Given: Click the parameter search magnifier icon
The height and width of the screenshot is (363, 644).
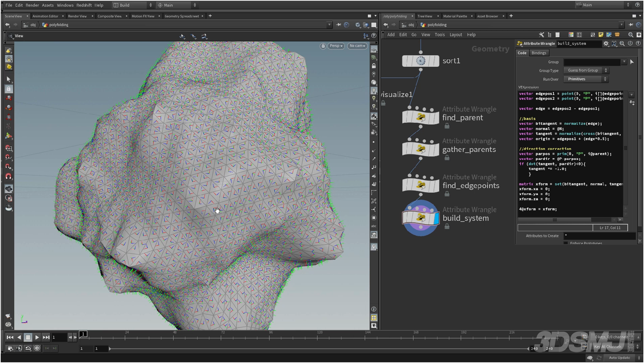Looking at the screenshot, I should point(622,44).
